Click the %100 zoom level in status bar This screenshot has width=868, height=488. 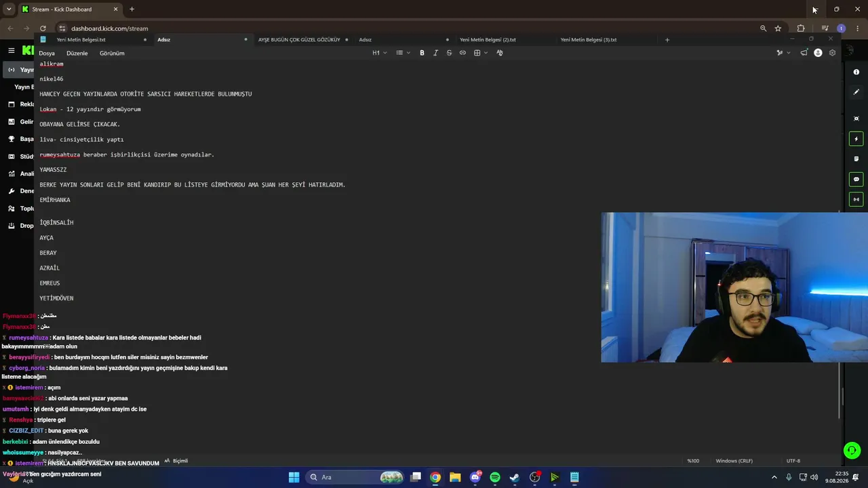(693, 461)
